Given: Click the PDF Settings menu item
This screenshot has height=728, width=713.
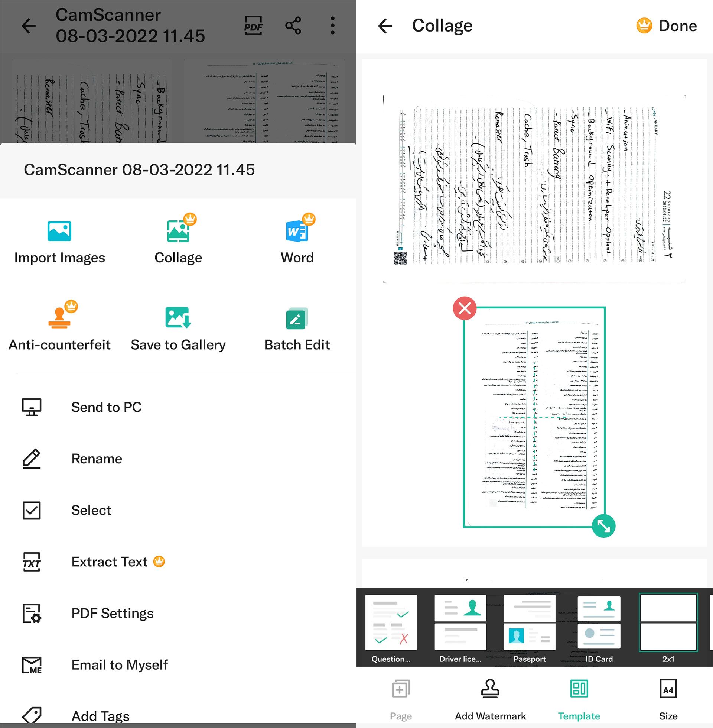Looking at the screenshot, I should point(112,612).
